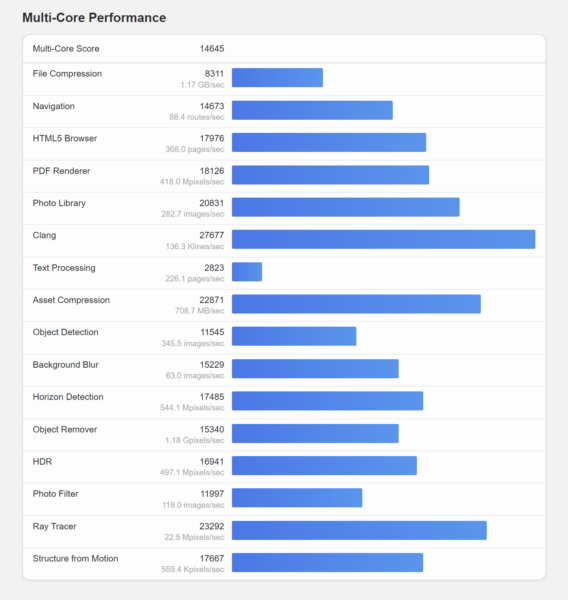
Task: Select the Multi-Core Score row
Action: pos(284,49)
